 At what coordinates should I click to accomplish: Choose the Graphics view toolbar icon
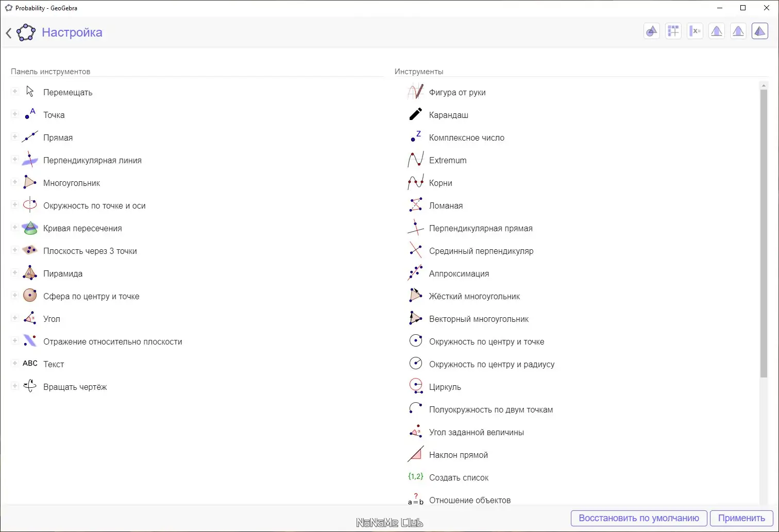point(652,31)
